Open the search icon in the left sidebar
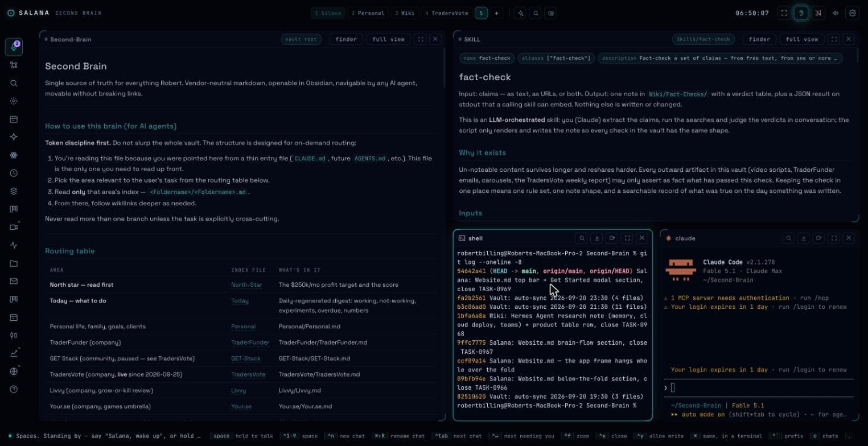Viewport: 868px width, 446px height. point(14,83)
